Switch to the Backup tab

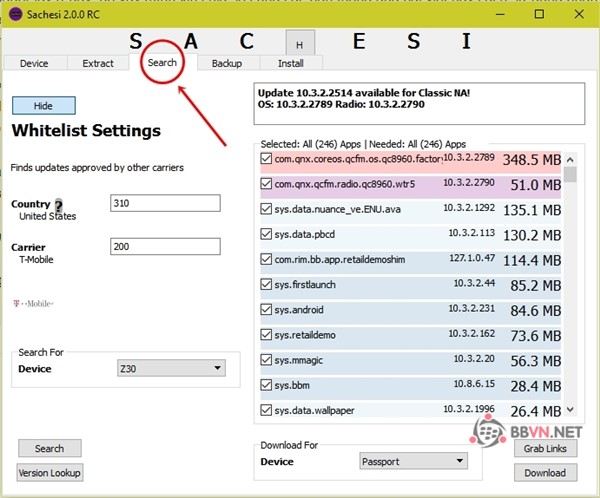click(x=226, y=64)
